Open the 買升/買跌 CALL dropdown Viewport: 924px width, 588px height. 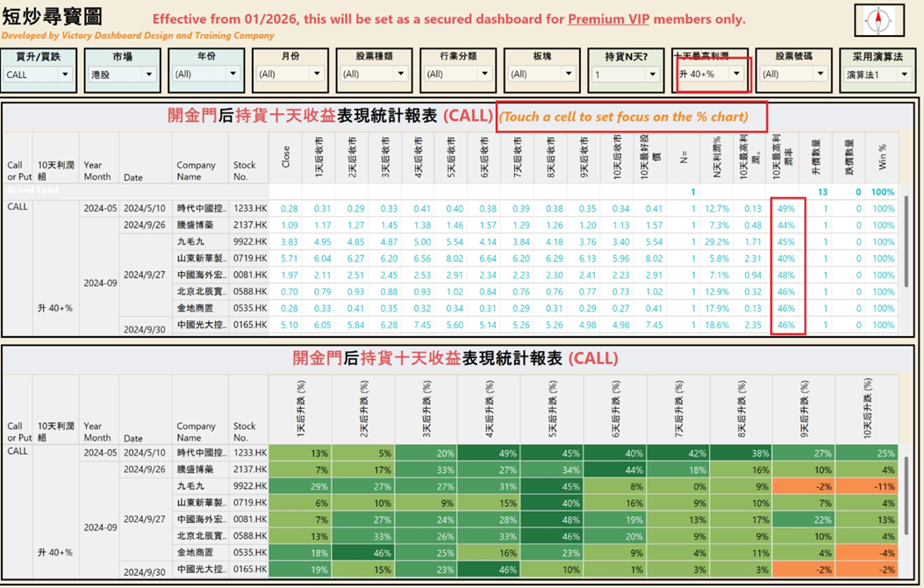pos(64,75)
